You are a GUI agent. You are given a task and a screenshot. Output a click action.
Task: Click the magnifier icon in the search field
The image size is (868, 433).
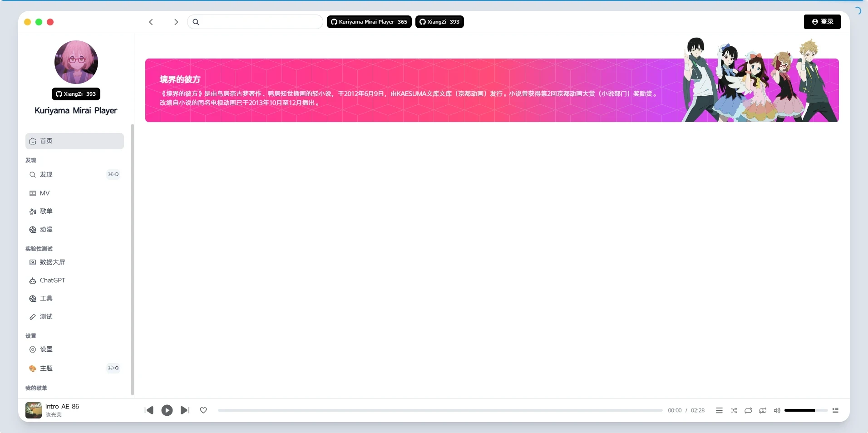pyautogui.click(x=196, y=22)
